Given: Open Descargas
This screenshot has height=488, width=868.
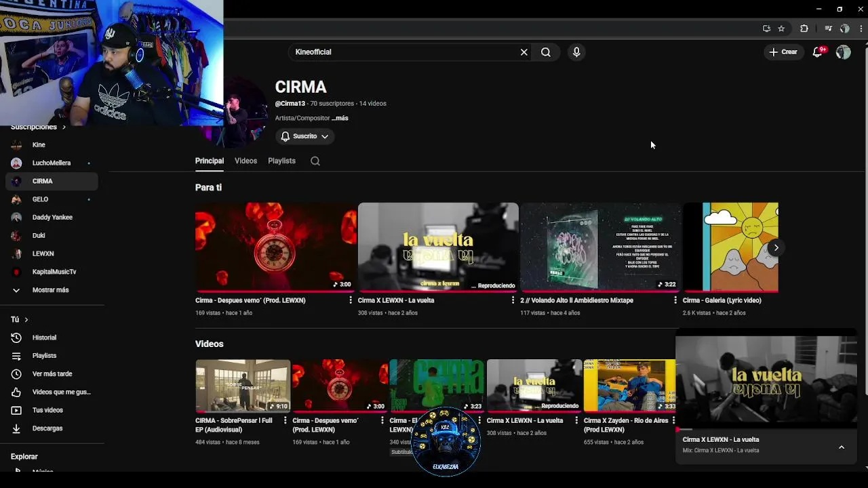Looking at the screenshot, I should [x=52, y=428].
